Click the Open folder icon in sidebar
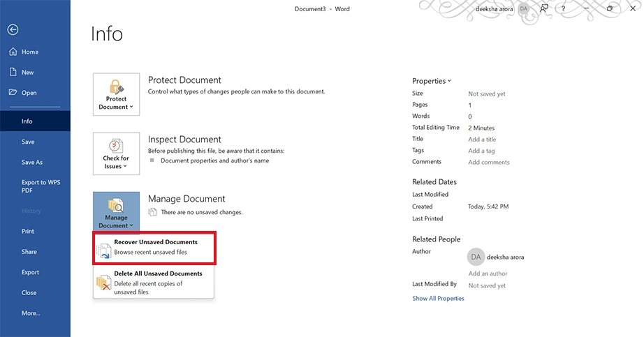Viewport: 644px width, 337px height. (x=13, y=92)
